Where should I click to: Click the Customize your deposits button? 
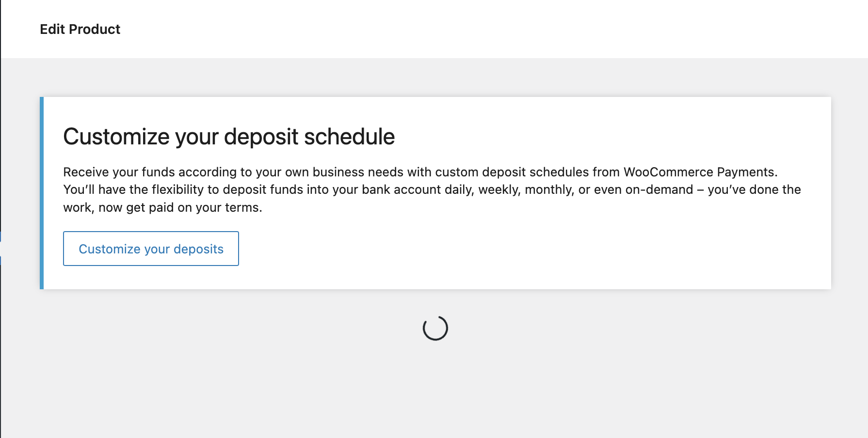click(x=150, y=249)
